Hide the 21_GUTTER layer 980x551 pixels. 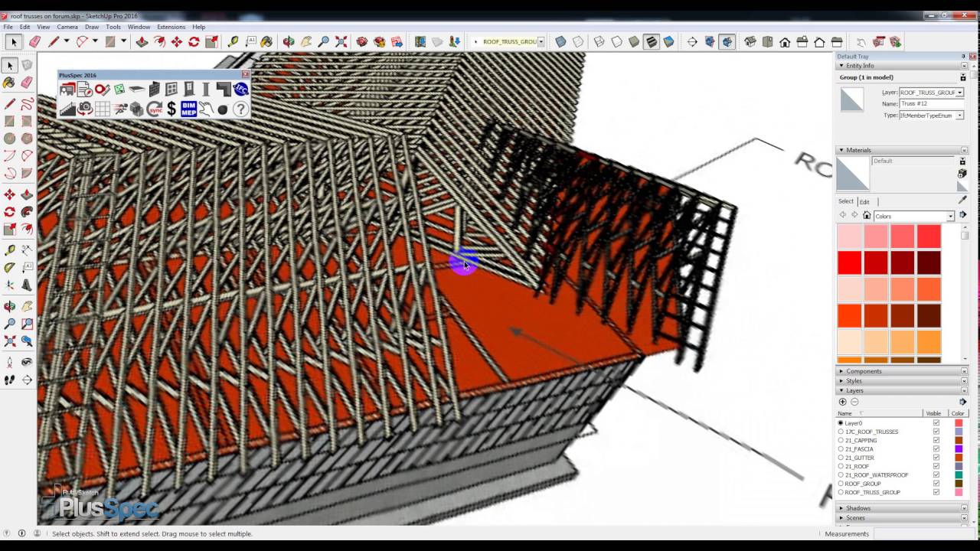tap(936, 458)
